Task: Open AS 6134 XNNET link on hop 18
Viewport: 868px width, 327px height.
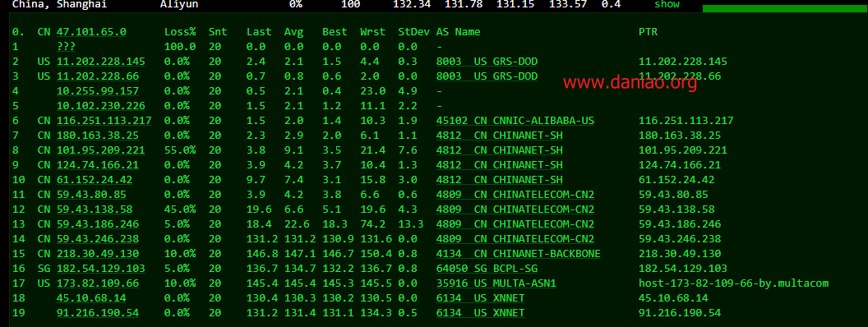Action: 481,298
